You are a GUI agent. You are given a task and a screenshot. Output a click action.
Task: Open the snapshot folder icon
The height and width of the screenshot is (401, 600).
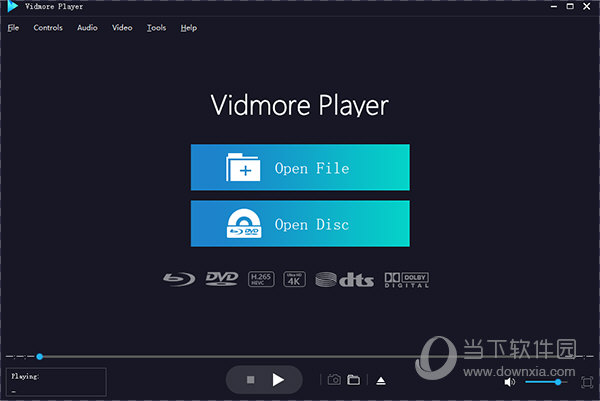(x=353, y=380)
